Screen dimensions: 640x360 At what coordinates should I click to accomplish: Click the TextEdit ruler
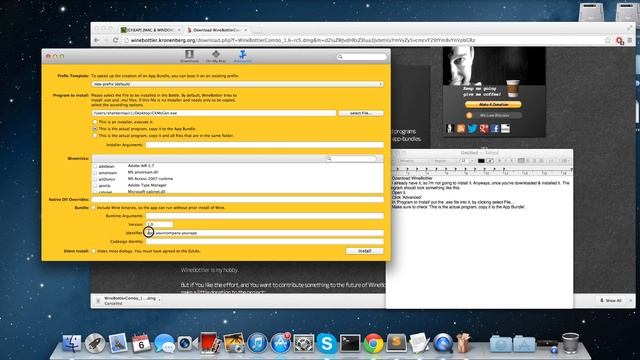tap(482, 171)
